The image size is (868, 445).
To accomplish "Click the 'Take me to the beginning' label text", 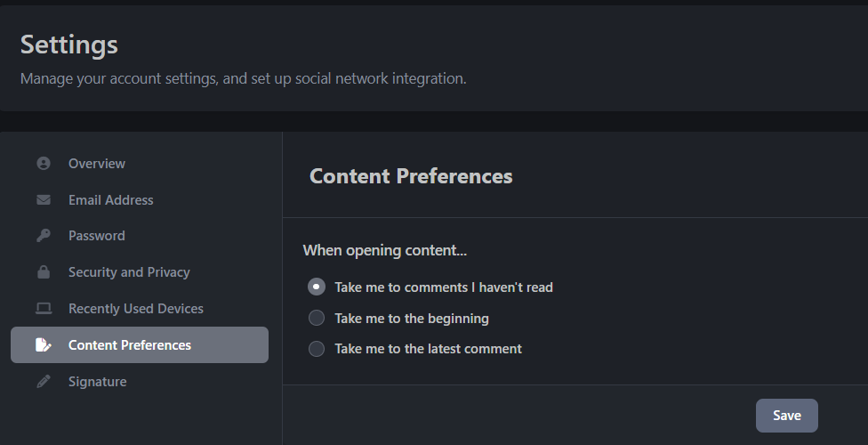I will pos(412,318).
